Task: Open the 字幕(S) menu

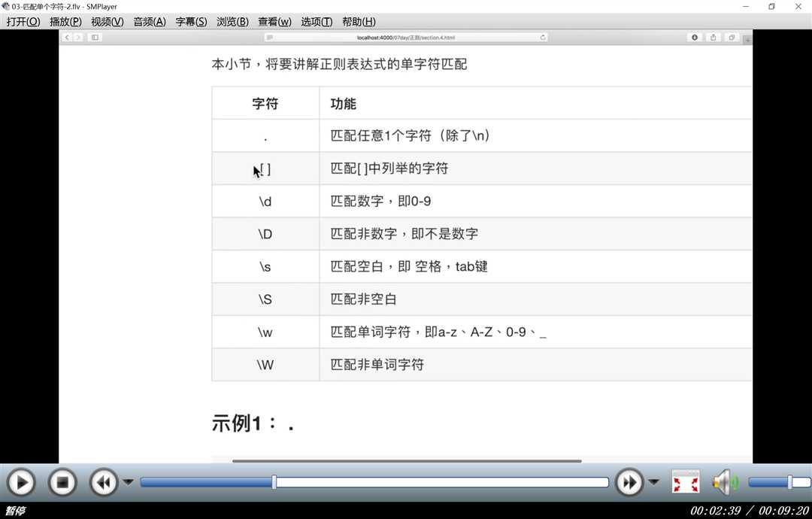Action: click(191, 22)
